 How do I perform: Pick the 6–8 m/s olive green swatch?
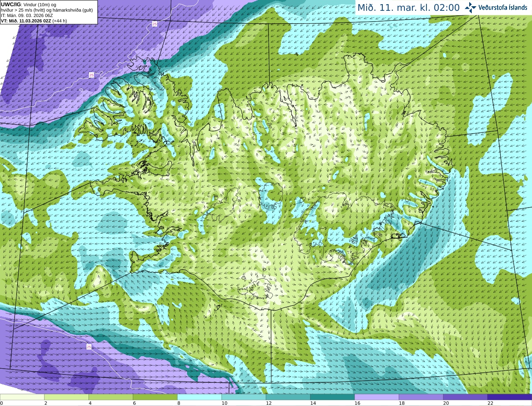pos(155,397)
